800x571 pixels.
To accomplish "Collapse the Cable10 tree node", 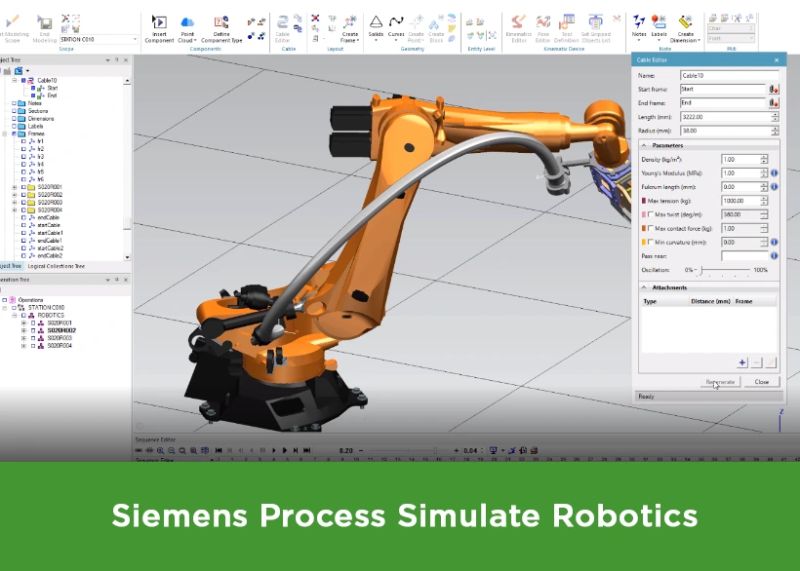I will click(x=14, y=80).
